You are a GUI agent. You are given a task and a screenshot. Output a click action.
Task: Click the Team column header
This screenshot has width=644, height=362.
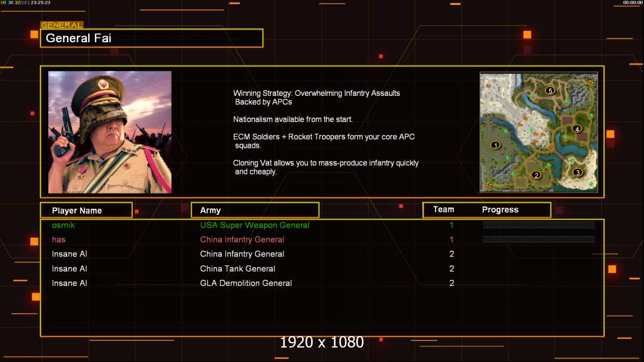pos(443,209)
